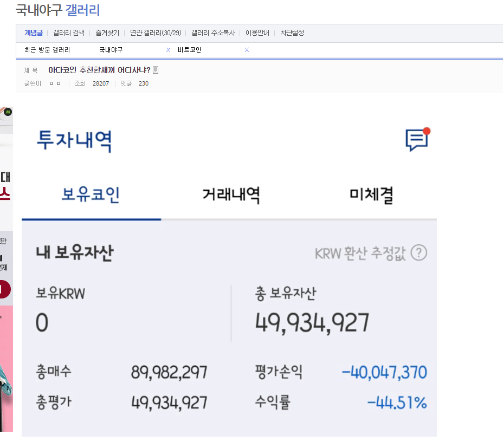Click KRW 환산 추정값 label
Screen dimensions: 503x448
pos(360,254)
